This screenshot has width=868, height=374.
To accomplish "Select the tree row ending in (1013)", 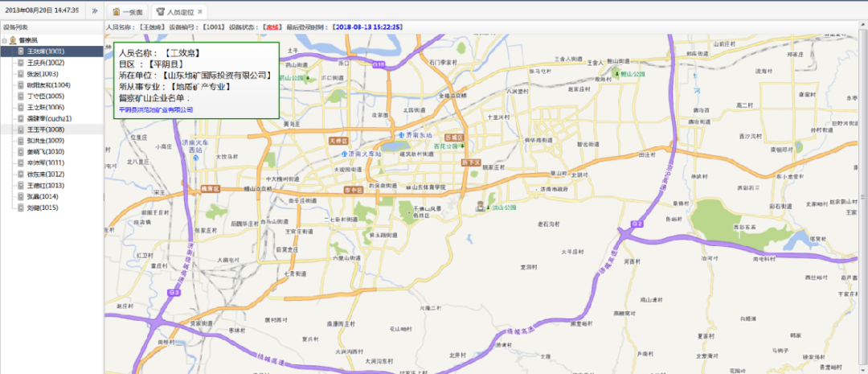I will click(x=52, y=185).
